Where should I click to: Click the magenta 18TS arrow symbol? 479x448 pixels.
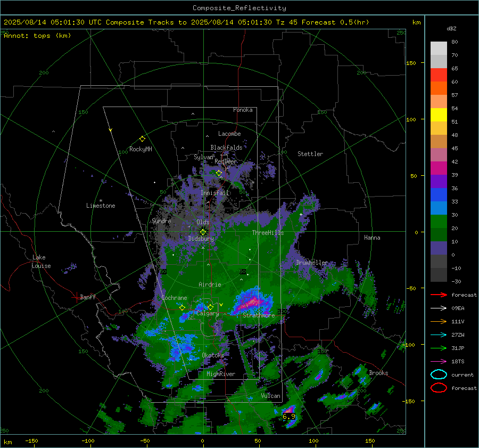click(x=439, y=362)
